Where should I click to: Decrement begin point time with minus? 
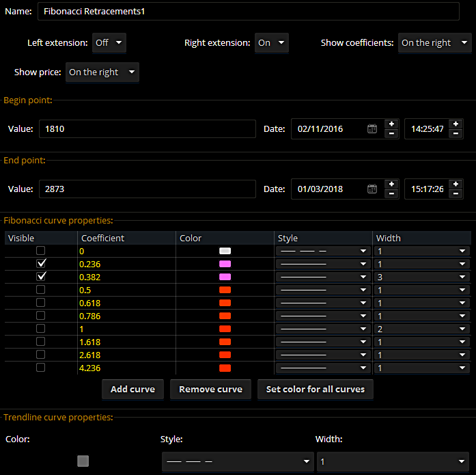point(456,134)
